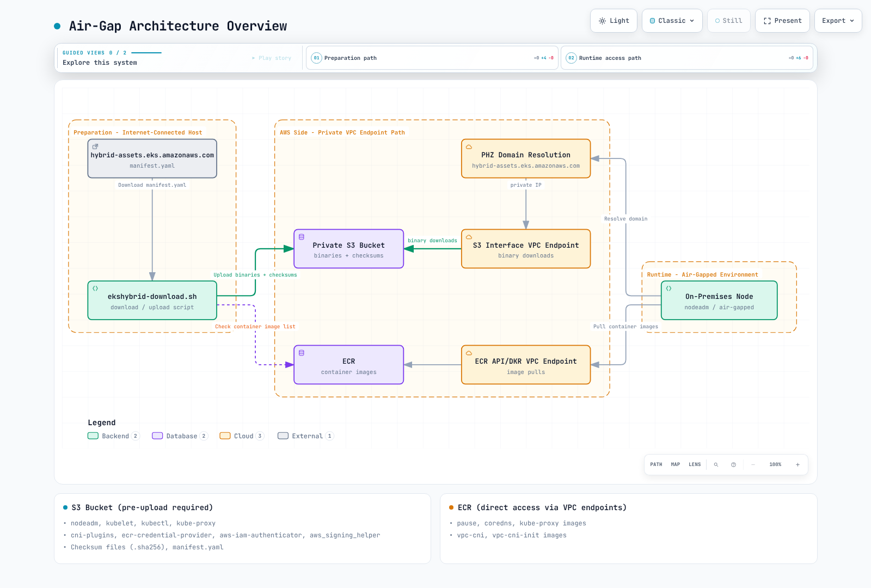Click the Upload binaries + checksums edge label
This screenshot has width=871, height=588.
255,275
